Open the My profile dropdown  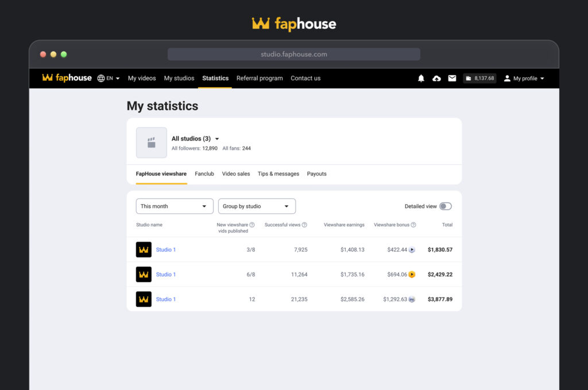coord(524,79)
